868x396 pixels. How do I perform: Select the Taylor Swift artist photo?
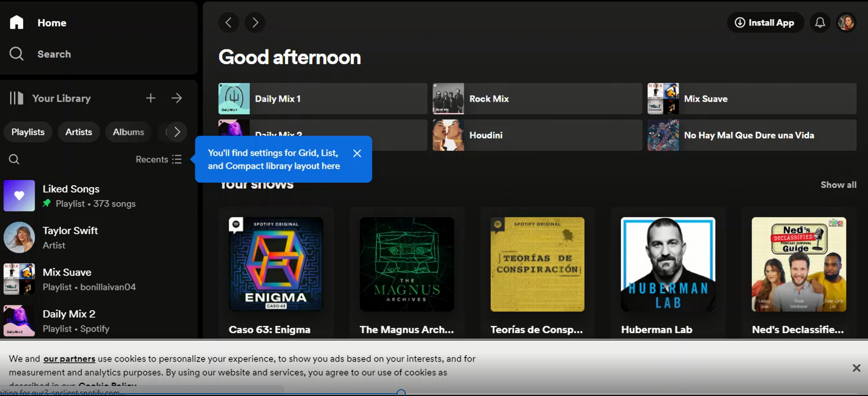pyautogui.click(x=19, y=237)
